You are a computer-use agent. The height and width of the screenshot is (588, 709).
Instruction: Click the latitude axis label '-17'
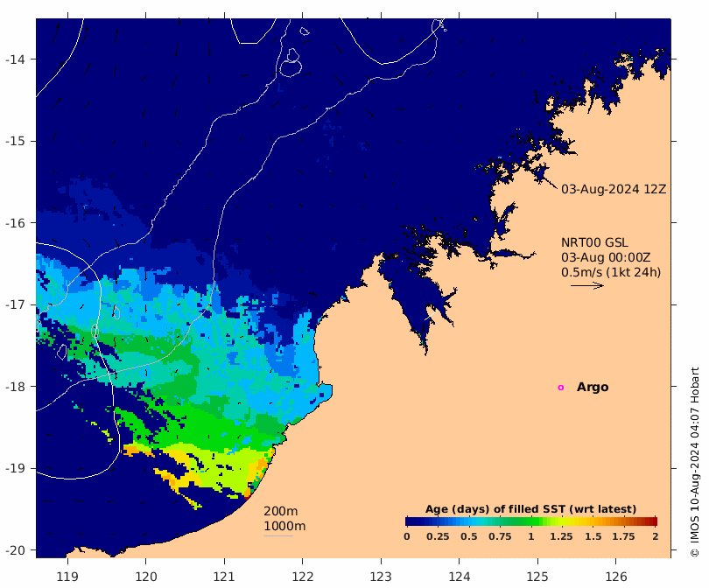[x=15, y=304]
